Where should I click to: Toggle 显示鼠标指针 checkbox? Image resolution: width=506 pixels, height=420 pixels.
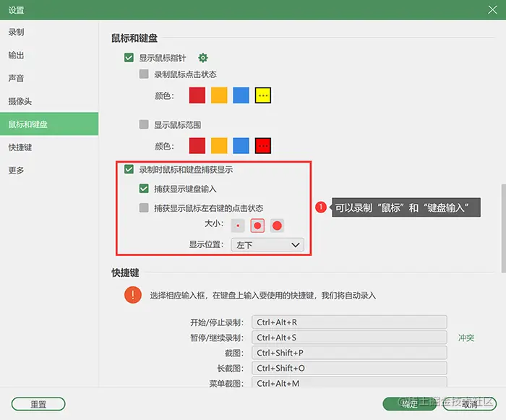[129, 58]
